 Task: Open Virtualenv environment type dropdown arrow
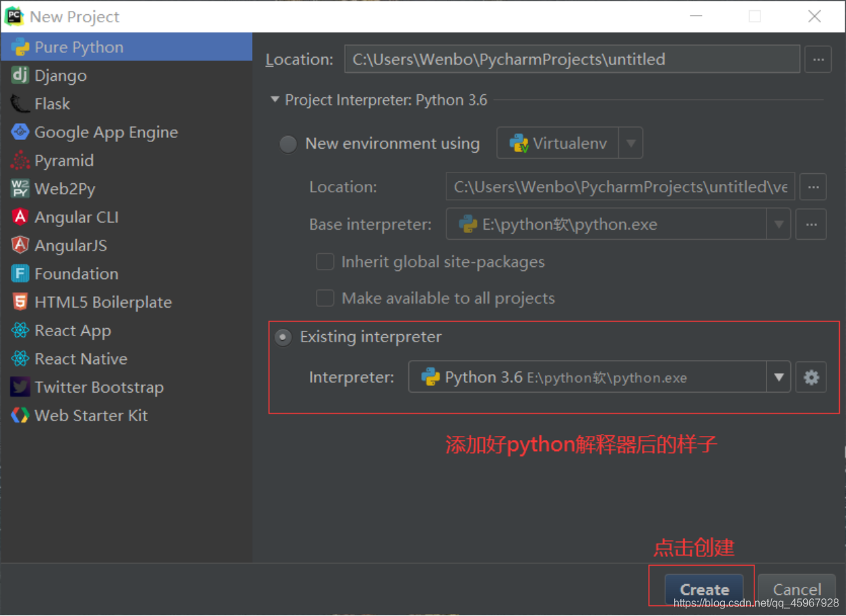pyautogui.click(x=631, y=143)
